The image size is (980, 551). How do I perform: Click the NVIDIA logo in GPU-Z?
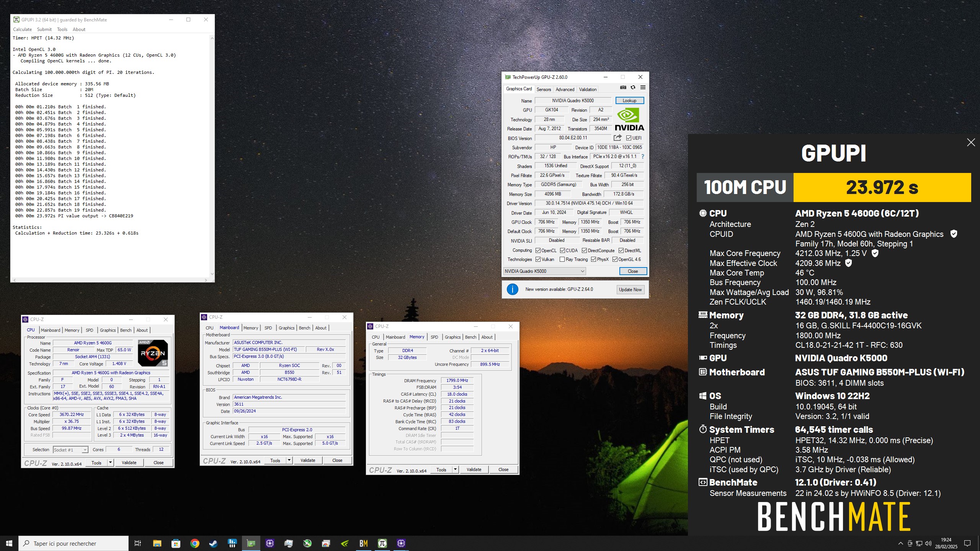pos(629,119)
